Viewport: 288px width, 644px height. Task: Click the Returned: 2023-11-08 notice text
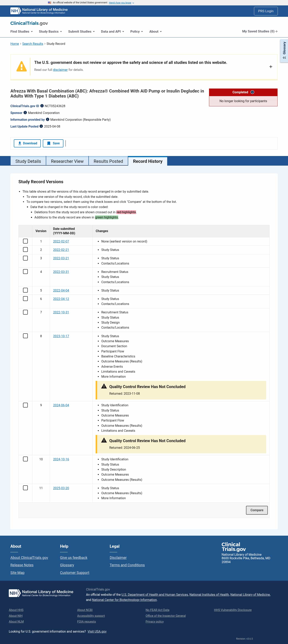point(124,393)
